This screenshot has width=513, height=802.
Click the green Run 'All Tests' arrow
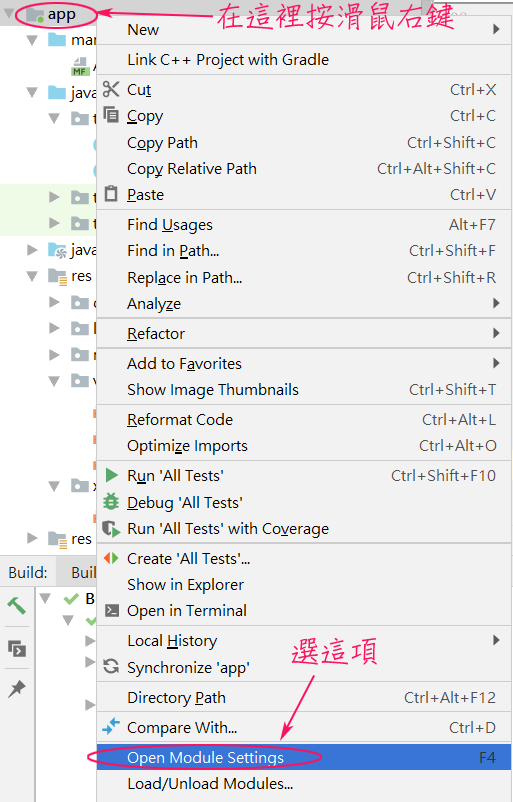click(x=111, y=475)
